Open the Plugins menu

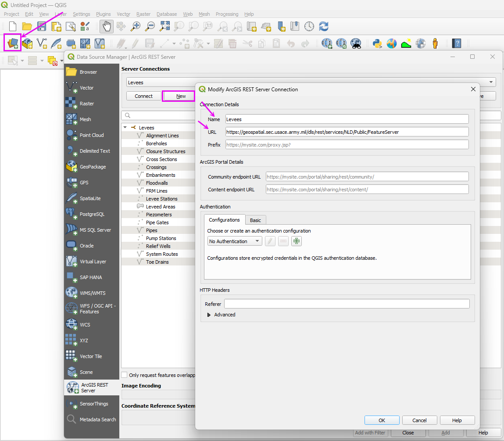[x=103, y=14]
